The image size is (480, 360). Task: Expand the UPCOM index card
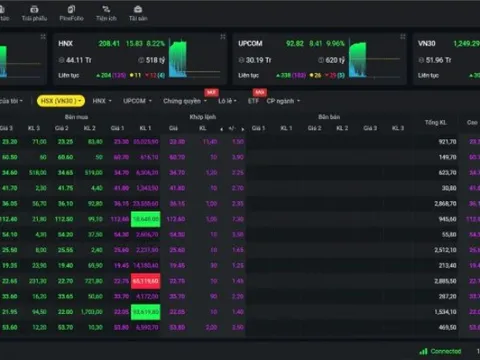[x=403, y=37]
